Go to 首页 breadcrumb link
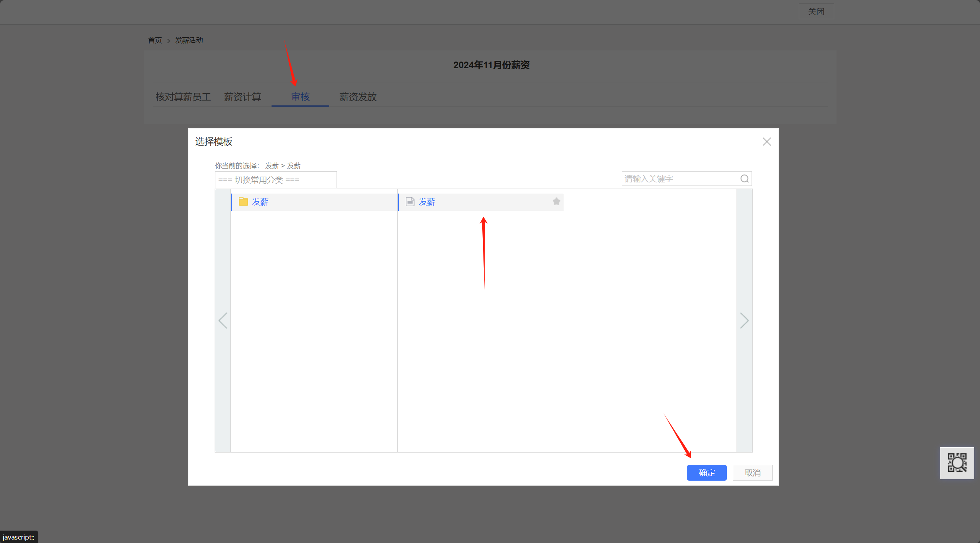Viewport: 980px width, 543px height. point(155,40)
